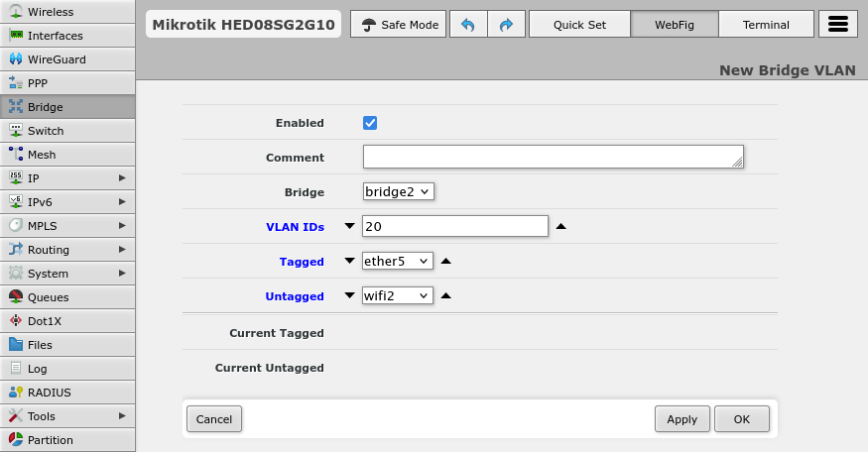Uncheck the Enabled checkbox
The height and width of the screenshot is (452, 868).
tap(370, 123)
